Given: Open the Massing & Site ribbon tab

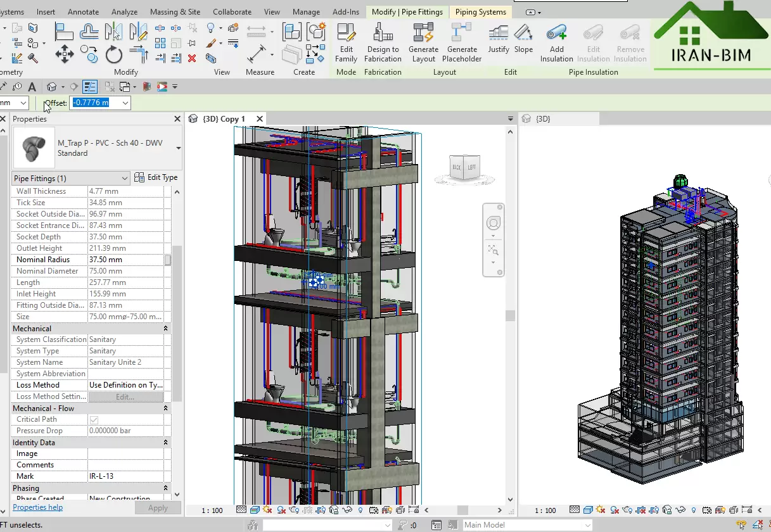Looking at the screenshot, I should (175, 11).
